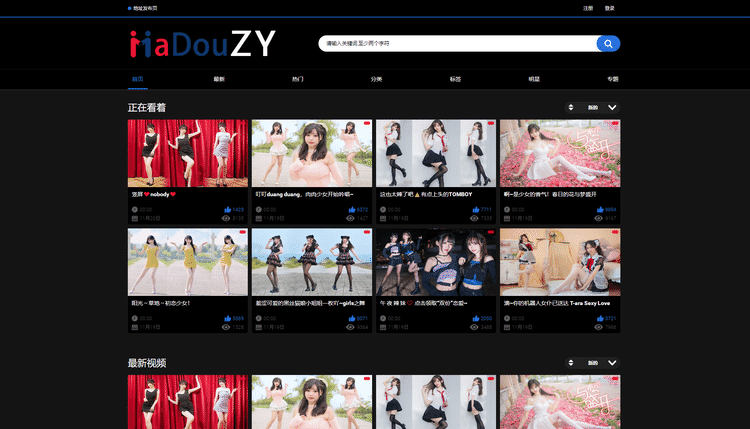The height and width of the screenshot is (429, 750).
Task: Click the 注册 register link
Action: click(x=588, y=8)
